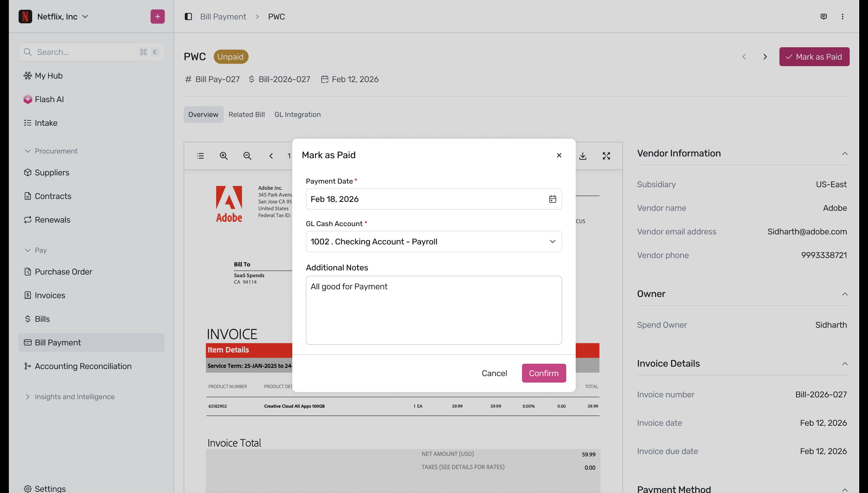Click the Mark as Paid button
The image size is (868, 493).
pyautogui.click(x=814, y=57)
